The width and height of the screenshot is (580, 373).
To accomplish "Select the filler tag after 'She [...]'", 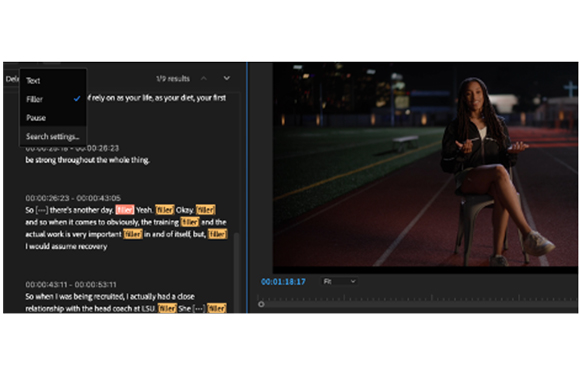I will pos(217,308).
